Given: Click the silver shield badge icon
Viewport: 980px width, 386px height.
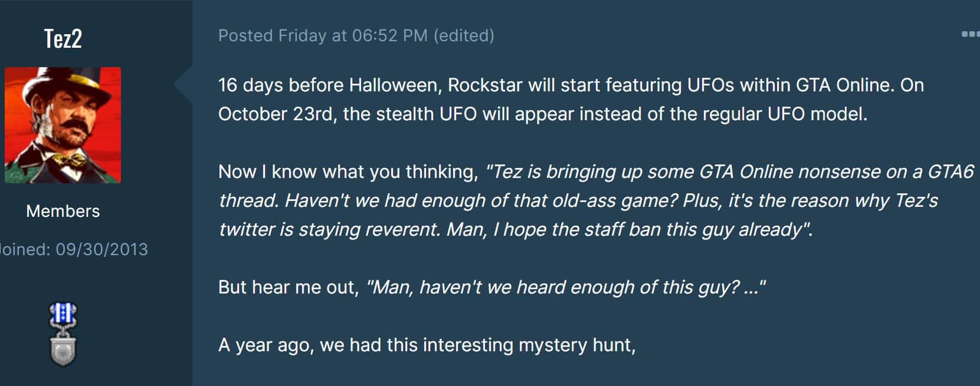Looking at the screenshot, I should pos(63,349).
